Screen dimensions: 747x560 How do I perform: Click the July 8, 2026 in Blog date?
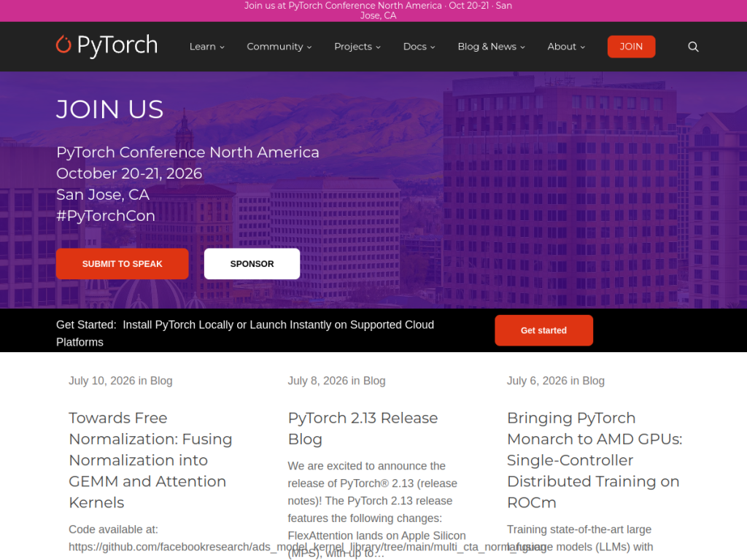click(336, 381)
